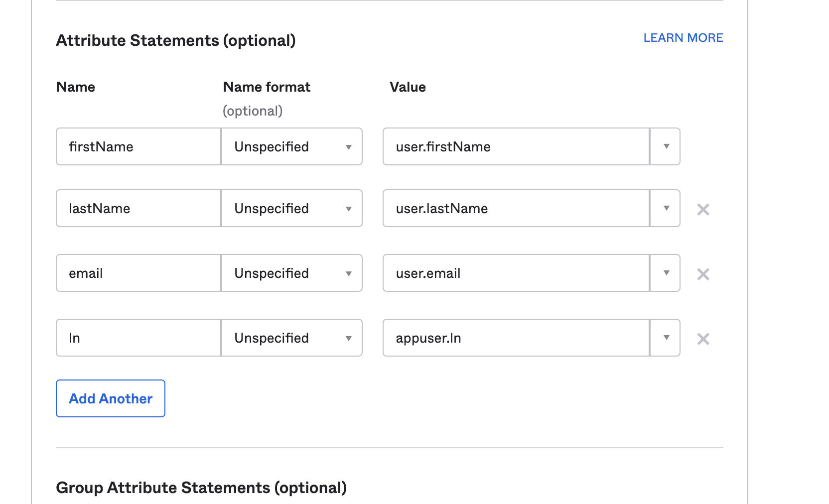829x504 pixels.
Task: Open the LEARN MORE link
Action: [x=683, y=38]
